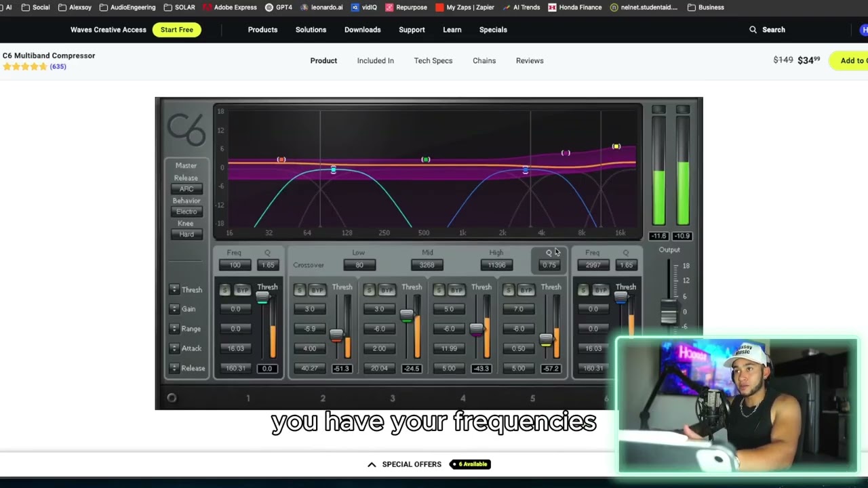Change the master release ARC setting
Screen dimensions: 868x488
point(186,189)
